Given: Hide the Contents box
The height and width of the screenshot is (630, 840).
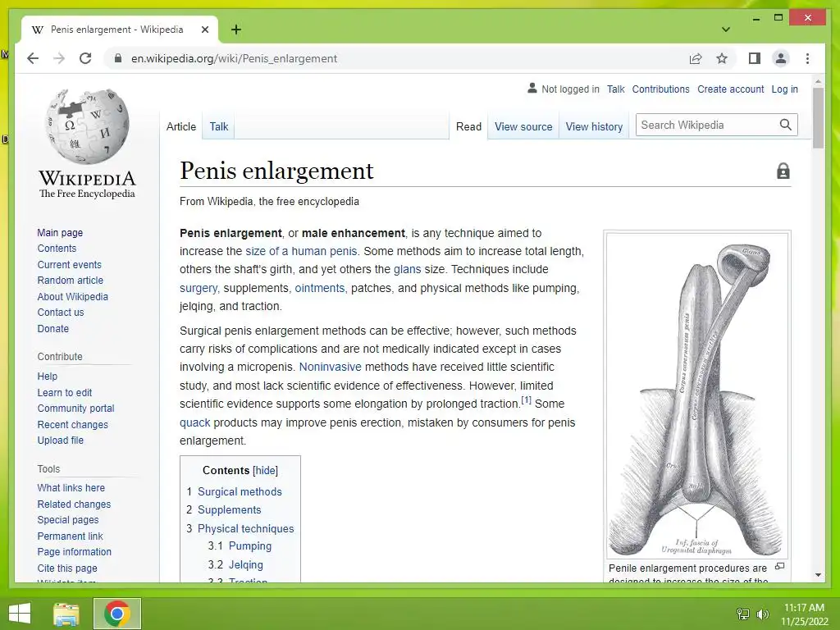Looking at the screenshot, I should [265, 470].
